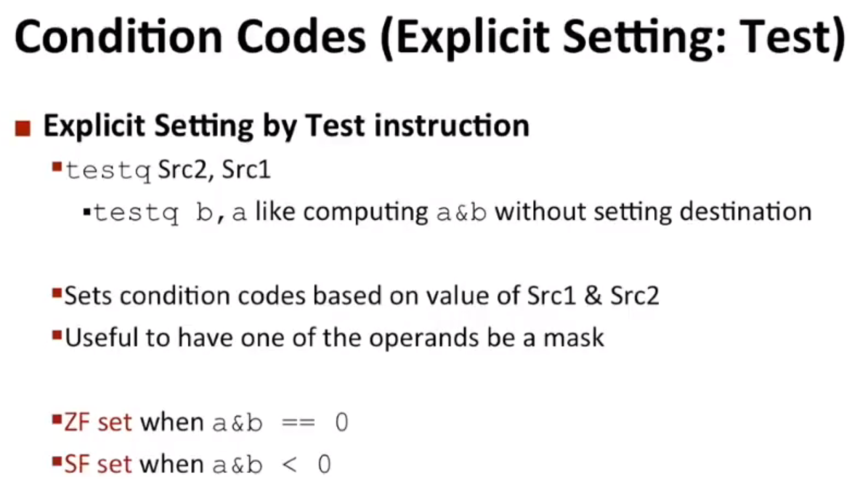
Task: Click the Src1 & Src2 expression
Action: pos(593,296)
